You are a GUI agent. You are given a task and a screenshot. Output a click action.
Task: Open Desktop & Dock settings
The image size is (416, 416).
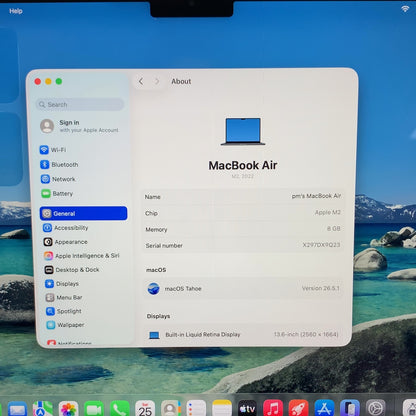pyautogui.click(x=72, y=270)
